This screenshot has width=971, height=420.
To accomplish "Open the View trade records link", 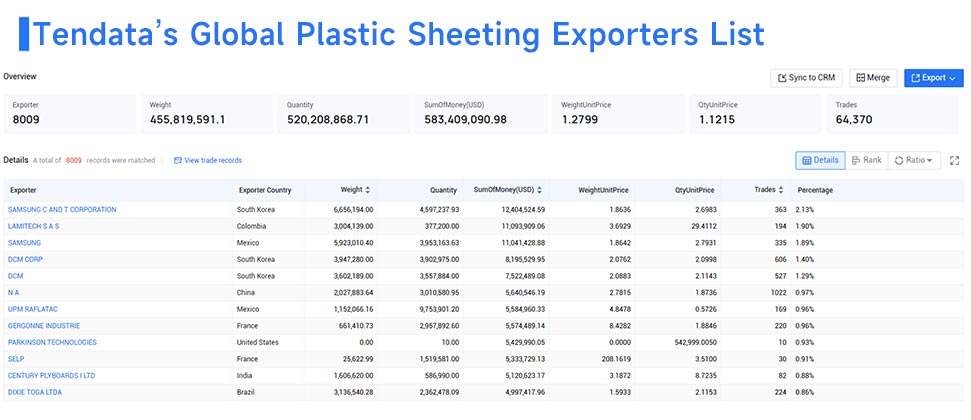I will pyautogui.click(x=208, y=160).
